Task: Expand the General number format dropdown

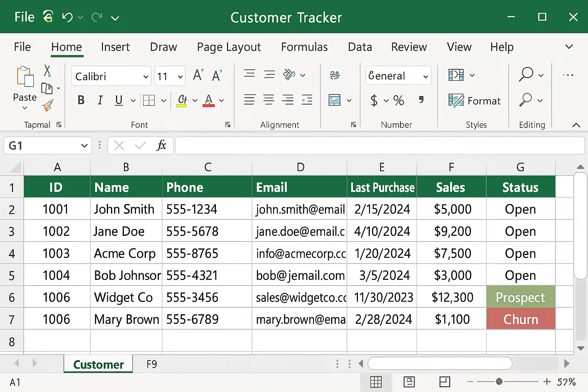Action: [x=425, y=77]
